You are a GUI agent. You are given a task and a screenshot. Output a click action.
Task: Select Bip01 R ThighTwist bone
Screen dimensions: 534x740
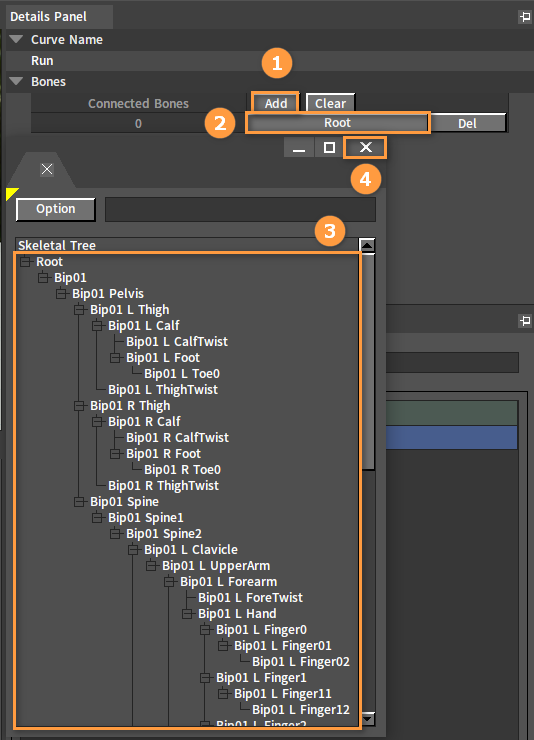[163, 486]
